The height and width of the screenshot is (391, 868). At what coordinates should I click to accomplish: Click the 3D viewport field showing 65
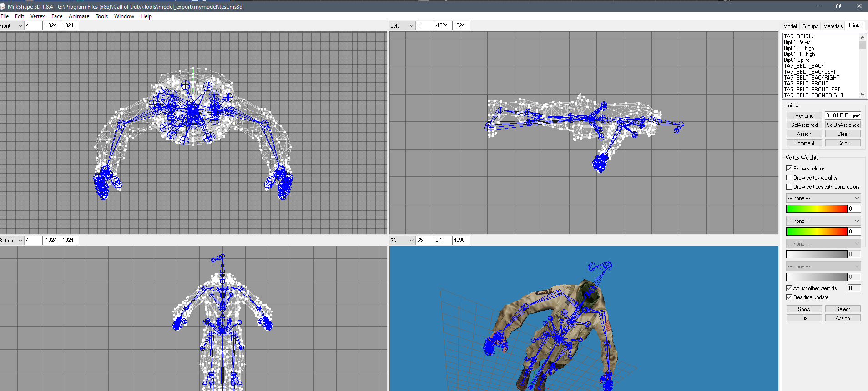(x=424, y=240)
